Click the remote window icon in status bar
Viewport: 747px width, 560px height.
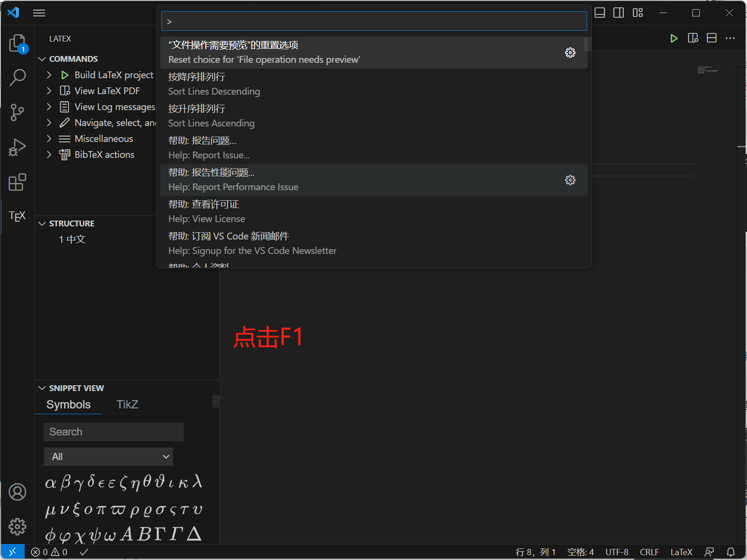pyautogui.click(x=13, y=552)
